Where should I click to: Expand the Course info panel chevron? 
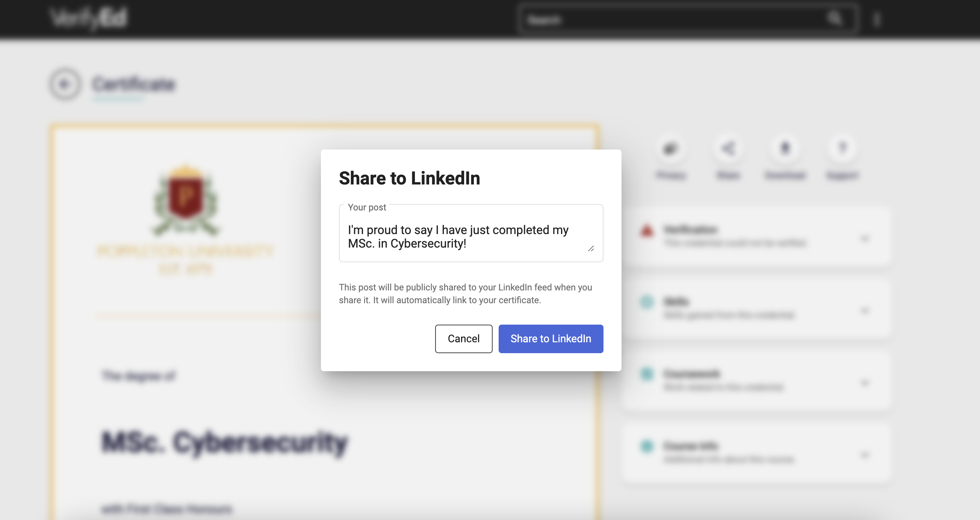tap(865, 455)
